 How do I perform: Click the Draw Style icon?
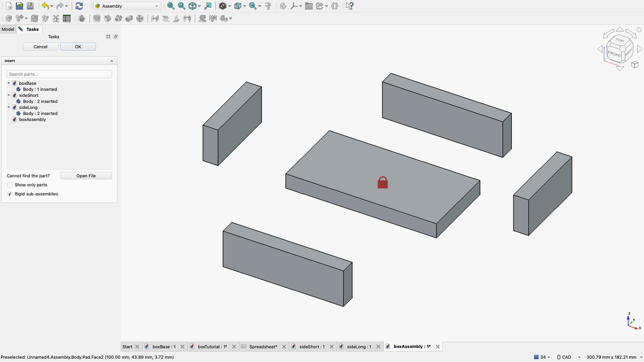(x=222, y=6)
